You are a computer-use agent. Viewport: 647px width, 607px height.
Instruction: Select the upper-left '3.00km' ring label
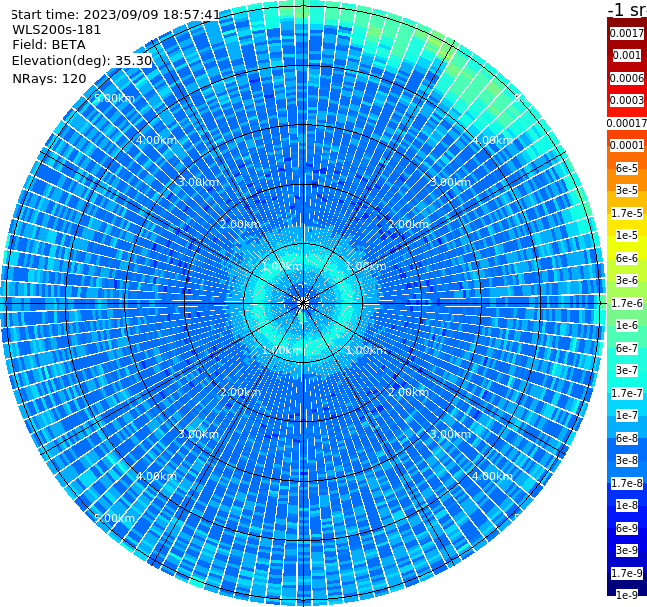pyautogui.click(x=198, y=182)
